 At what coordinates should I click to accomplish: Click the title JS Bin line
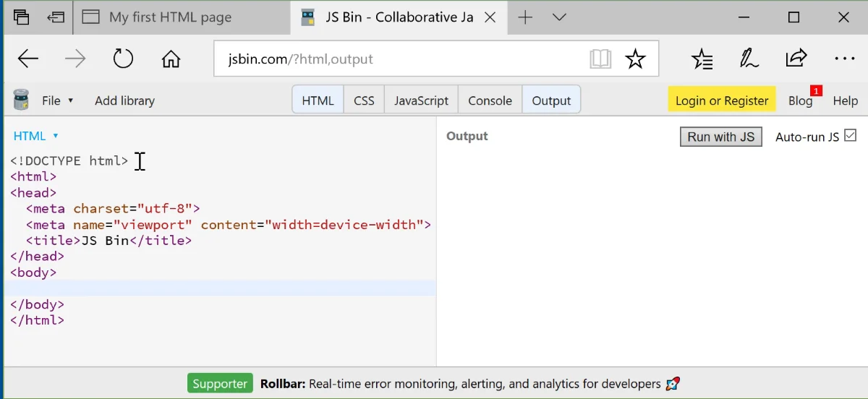pos(109,240)
